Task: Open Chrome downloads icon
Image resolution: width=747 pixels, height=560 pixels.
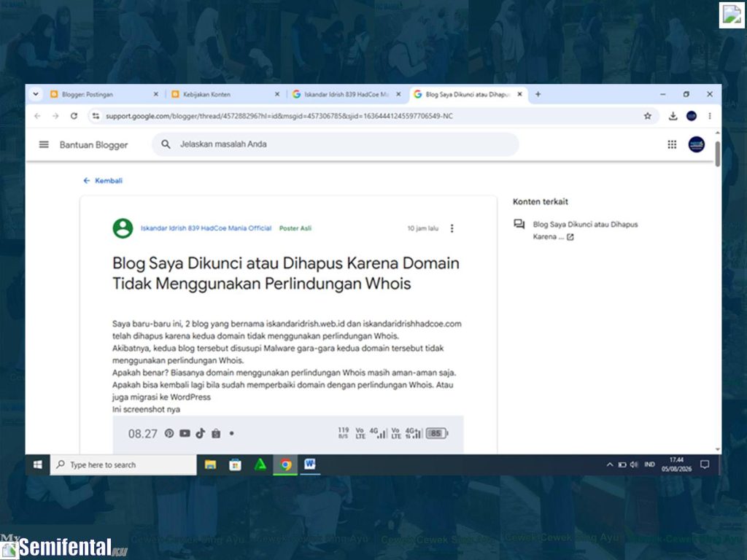Action: tap(673, 116)
